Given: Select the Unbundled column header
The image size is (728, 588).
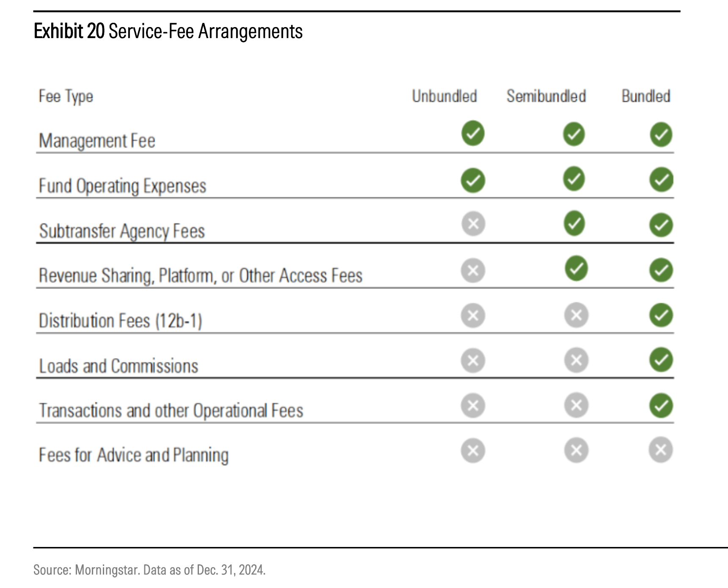Looking at the screenshot, I should [444, 96].
